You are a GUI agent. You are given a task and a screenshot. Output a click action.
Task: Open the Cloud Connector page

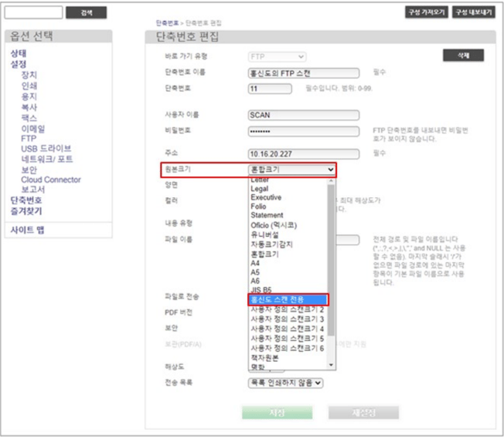click(x=51, y=179)
